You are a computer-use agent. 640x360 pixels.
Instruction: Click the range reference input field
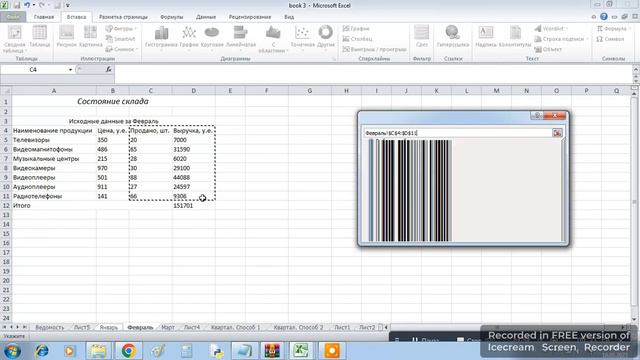click(458, 133)
